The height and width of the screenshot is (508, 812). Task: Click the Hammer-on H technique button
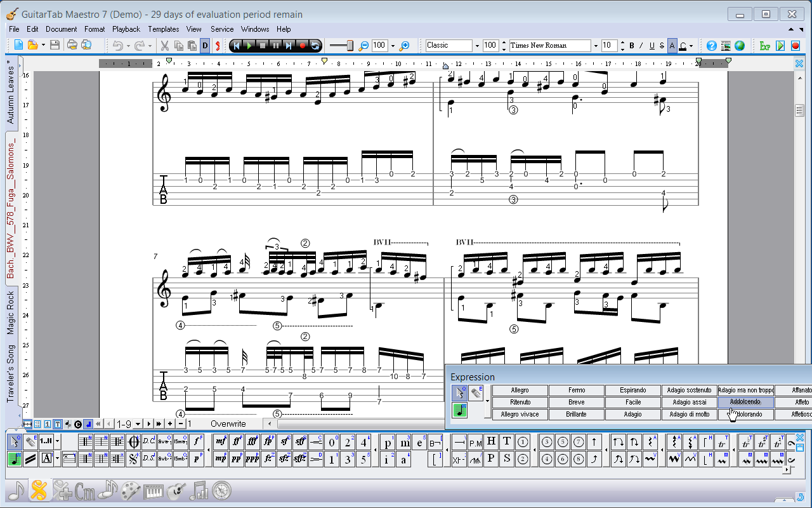click(491, 441)
